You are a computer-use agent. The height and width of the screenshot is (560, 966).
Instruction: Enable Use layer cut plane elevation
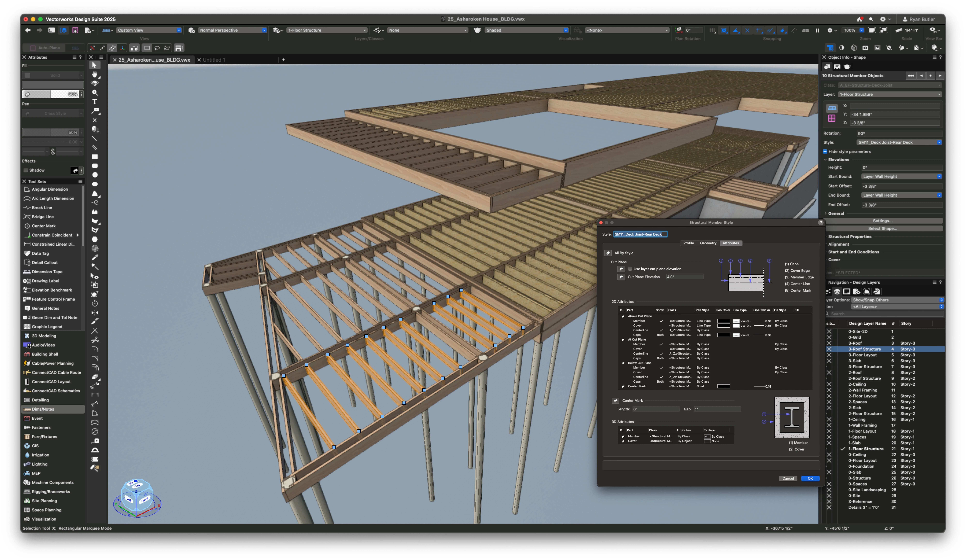[630, 269]
